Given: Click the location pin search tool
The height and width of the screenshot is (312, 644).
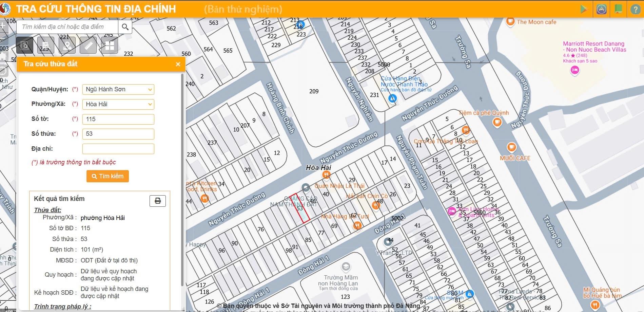Looking at the screenshot, I should coord(67,45).
